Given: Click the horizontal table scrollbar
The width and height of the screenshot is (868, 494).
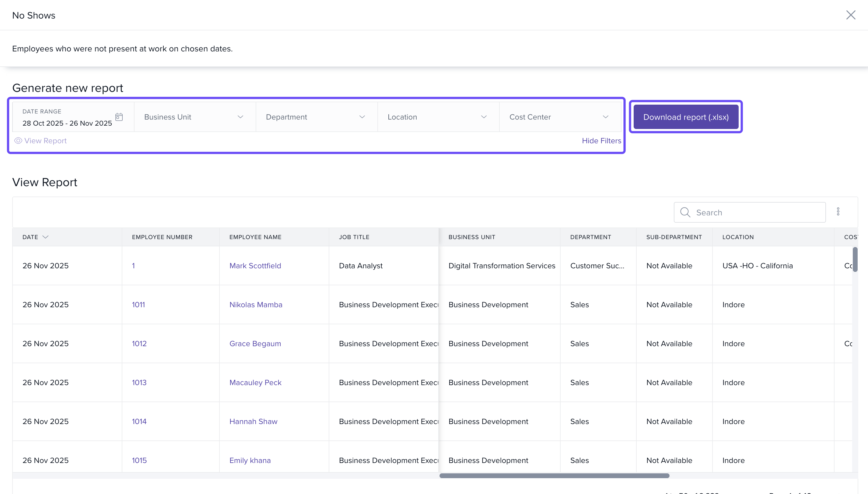Looking at the screenshot, I should pyautogui.click(x=554, y=476).
